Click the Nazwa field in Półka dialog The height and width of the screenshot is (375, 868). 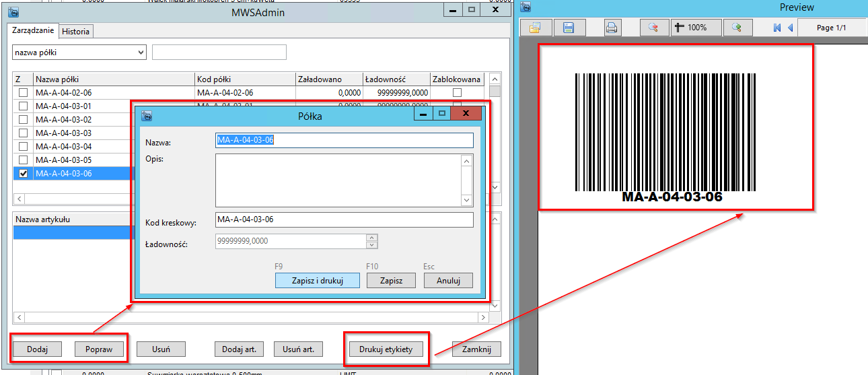(x=345, y=140)
